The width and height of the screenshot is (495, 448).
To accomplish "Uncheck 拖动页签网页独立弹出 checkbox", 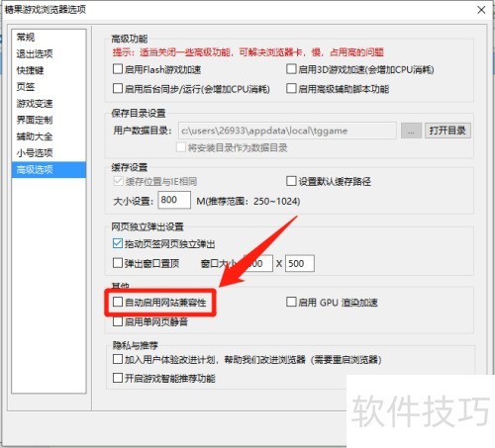I will (x=118, y=243).
